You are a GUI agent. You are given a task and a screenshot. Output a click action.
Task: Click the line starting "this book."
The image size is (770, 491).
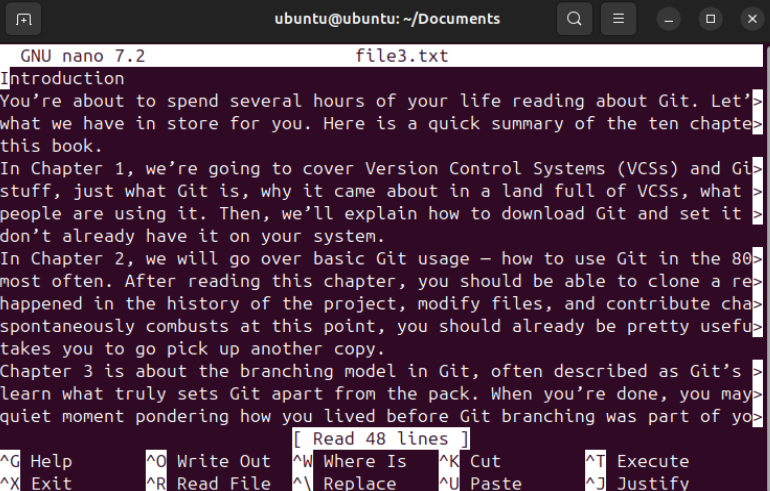pos(51,146)
